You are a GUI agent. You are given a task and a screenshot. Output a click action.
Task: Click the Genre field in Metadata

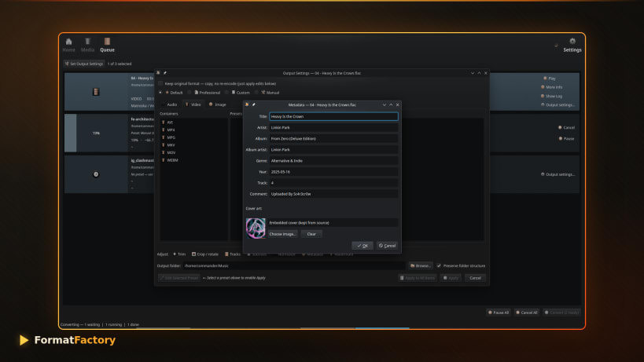(x=333, y=161)
